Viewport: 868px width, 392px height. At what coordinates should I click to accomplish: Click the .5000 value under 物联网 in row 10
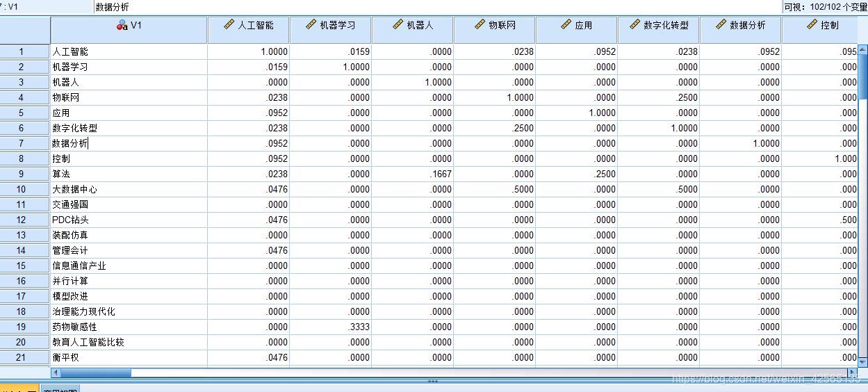(x=523, y=189)
